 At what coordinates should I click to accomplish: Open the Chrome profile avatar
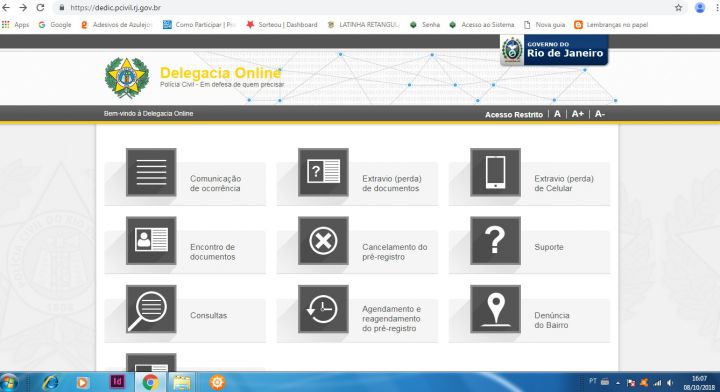(700, 8)
